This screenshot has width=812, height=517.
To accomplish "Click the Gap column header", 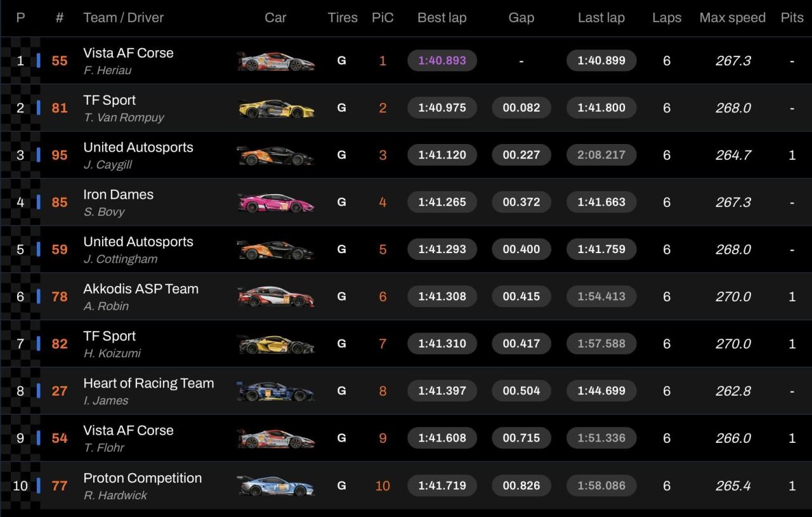I will pos(521,18).
